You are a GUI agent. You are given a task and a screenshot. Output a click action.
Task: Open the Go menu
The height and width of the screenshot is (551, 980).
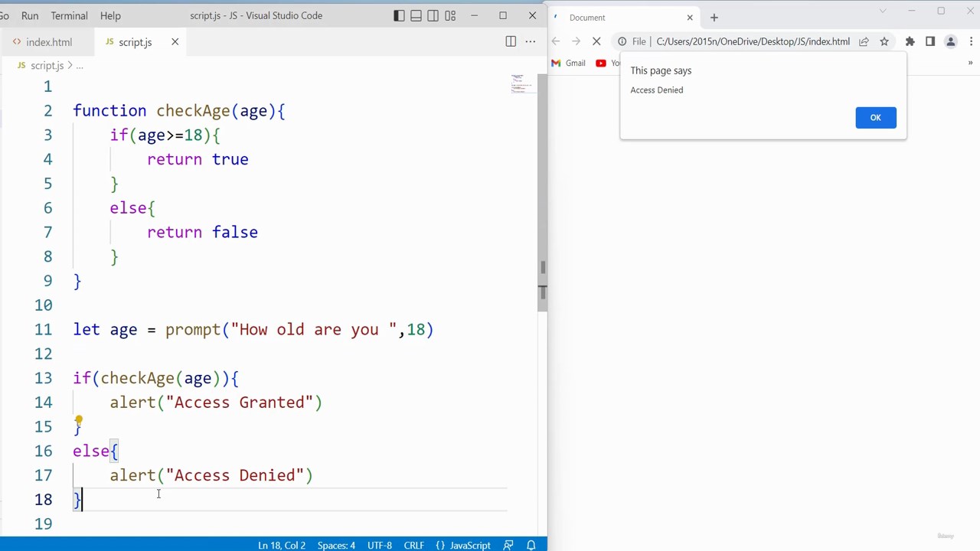pyautogui.click(x=5, y=15)
